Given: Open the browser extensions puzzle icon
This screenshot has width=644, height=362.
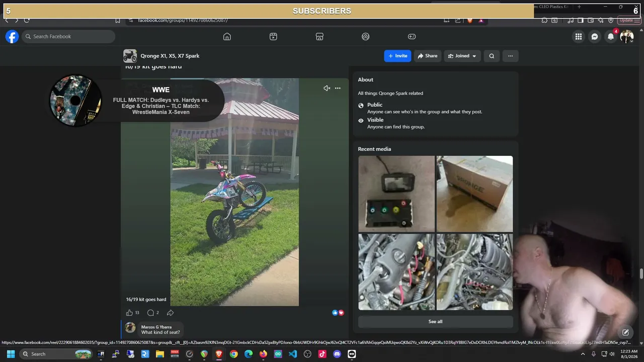Looking at the screenshot, I should pyautogui.click(x=544, y=20).
